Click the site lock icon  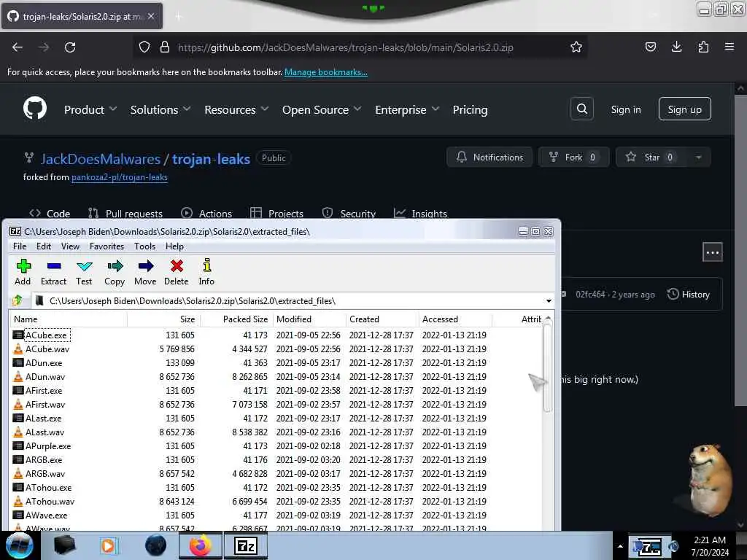(164, 47)
